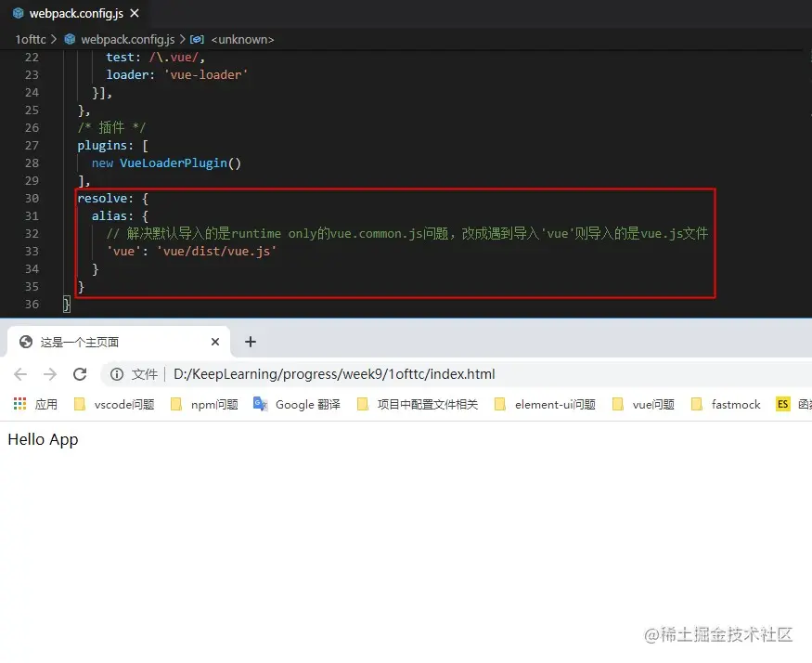Click line number 36 in the gutter
This screenshot has width=812, height=663.
coord(32,305)
